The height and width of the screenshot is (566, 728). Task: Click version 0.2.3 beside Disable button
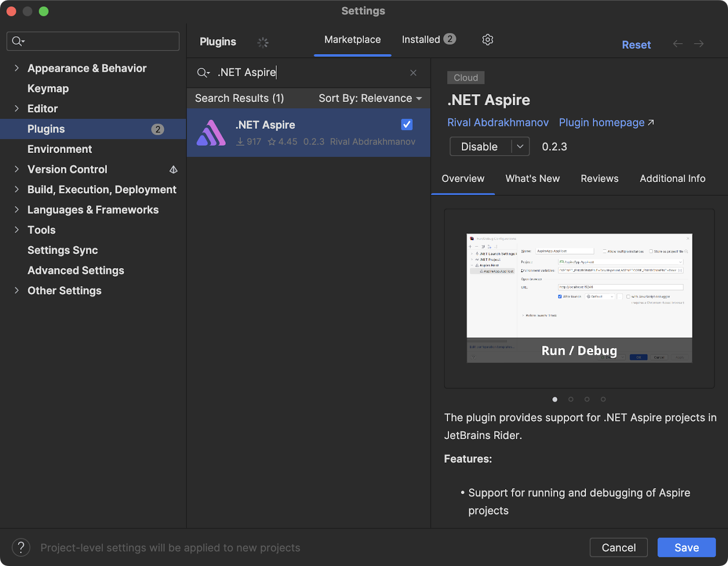[x=554, y=147]
